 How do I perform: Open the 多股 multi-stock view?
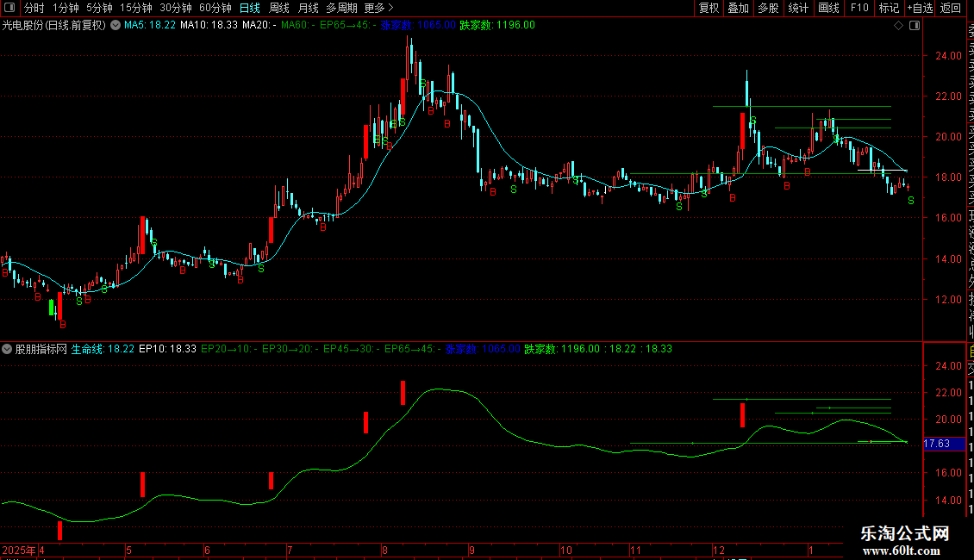click(x=768, y=8)
